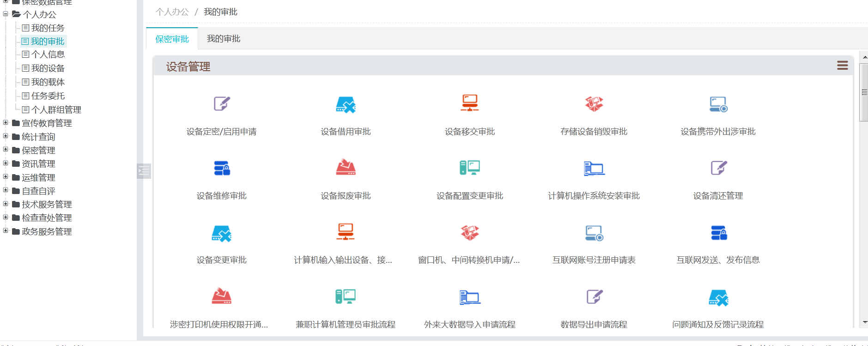Open 计算机操作系统安装审批 icon
This screenshot has width=868, height=346.
pos(594,168)
